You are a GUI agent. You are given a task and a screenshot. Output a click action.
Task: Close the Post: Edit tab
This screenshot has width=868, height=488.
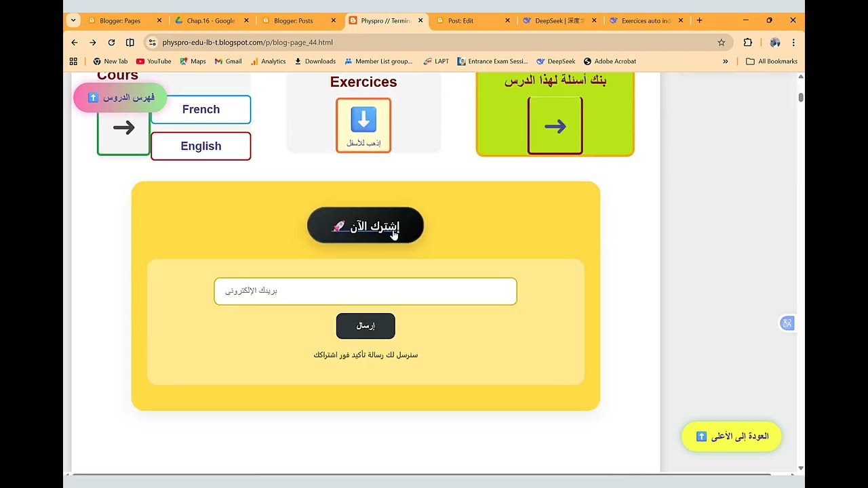507,20
